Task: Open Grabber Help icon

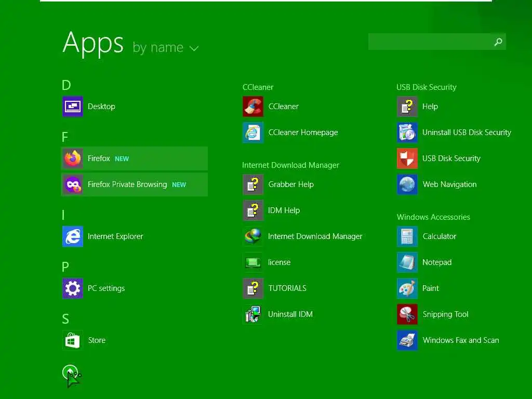Action: (253, 184)
